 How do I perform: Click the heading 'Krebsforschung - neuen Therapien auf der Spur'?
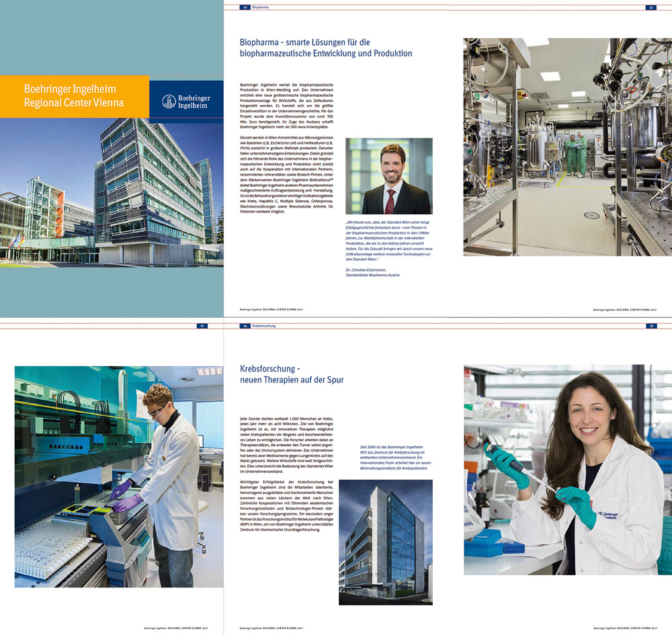click(292, 374)
